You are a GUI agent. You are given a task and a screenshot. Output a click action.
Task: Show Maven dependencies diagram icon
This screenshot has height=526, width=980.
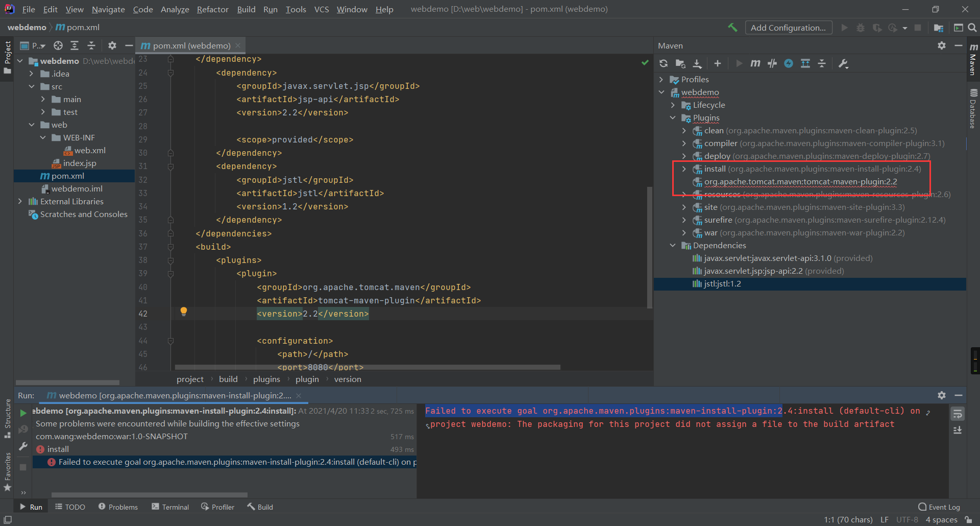pyautogui.click(x=805, y=63)
